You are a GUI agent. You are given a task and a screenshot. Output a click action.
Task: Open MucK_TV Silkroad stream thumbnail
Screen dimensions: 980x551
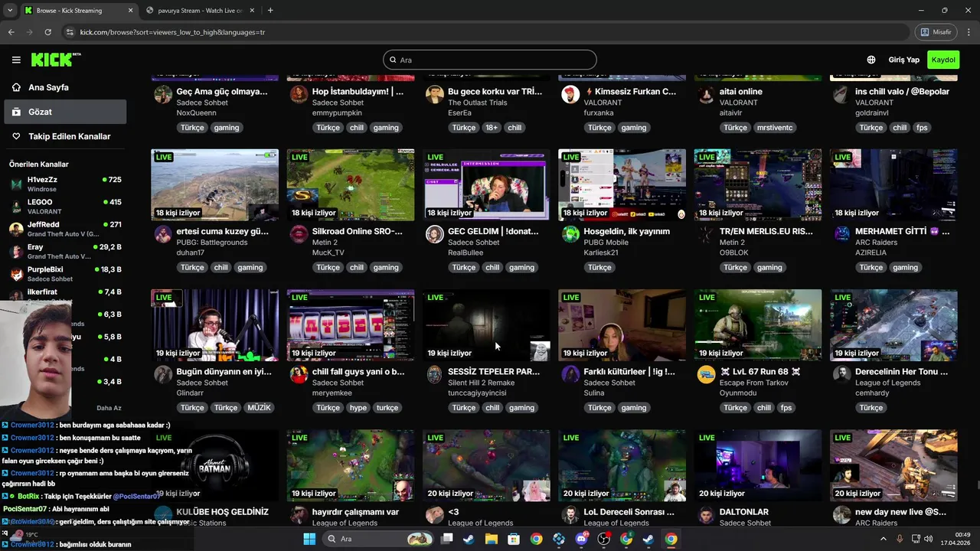point(351,185)
